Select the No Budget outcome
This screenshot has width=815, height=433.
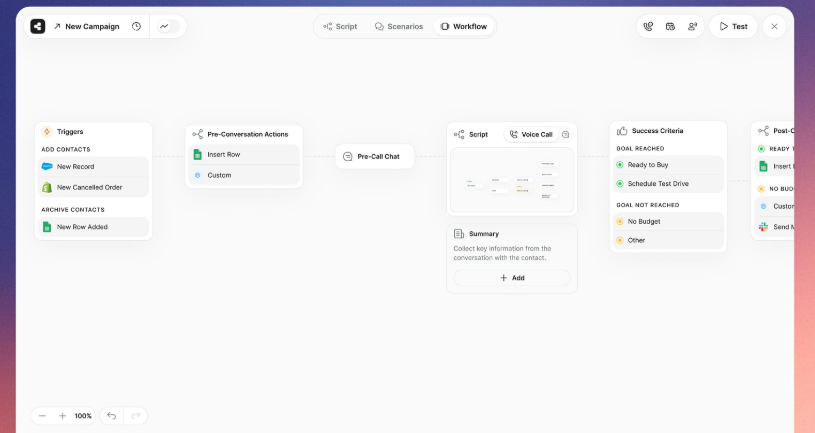coord(668,221)
